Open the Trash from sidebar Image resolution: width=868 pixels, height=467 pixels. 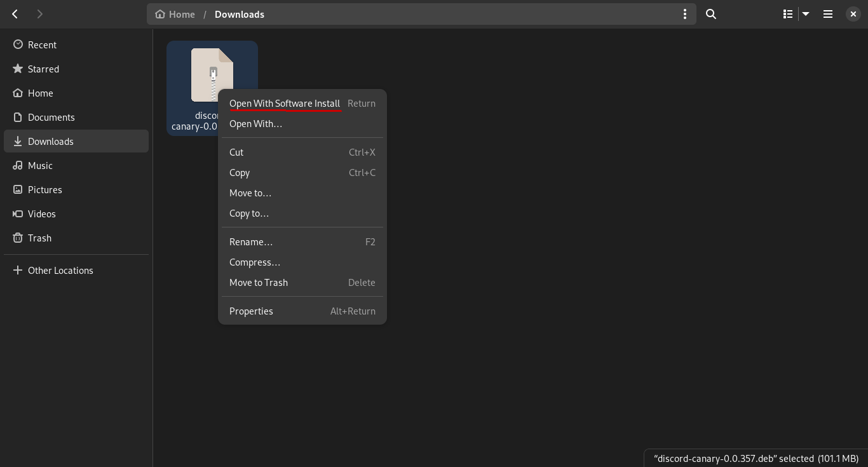pyautogui.click(x=39, y=238)
